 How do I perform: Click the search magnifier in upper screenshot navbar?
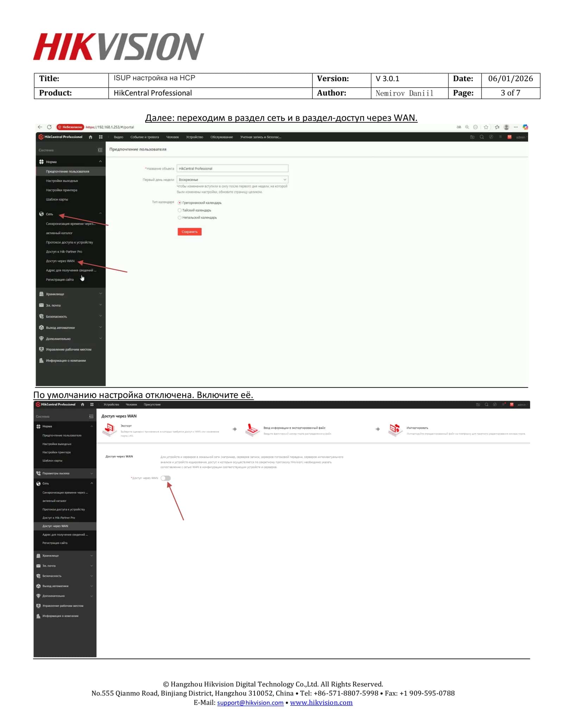pos(482,137)
